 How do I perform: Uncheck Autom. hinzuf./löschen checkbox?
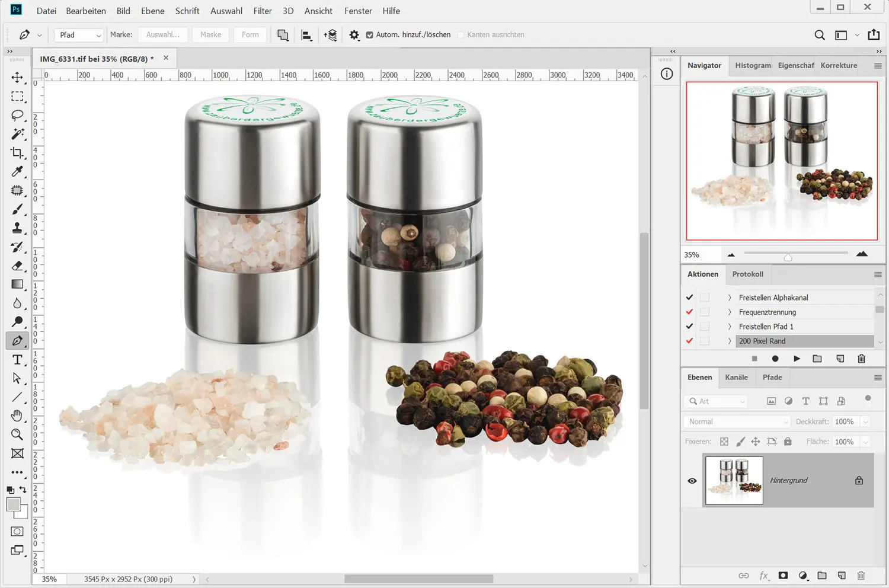pos(370,35)
